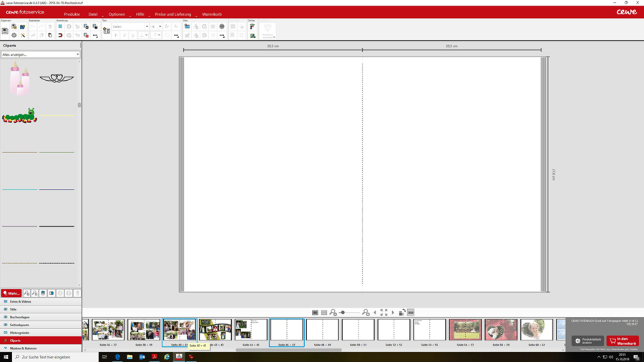Viewport: 644px width, 362px height.
Task: Click the fit-to-screen arrows icon
Action: [384, 313]
